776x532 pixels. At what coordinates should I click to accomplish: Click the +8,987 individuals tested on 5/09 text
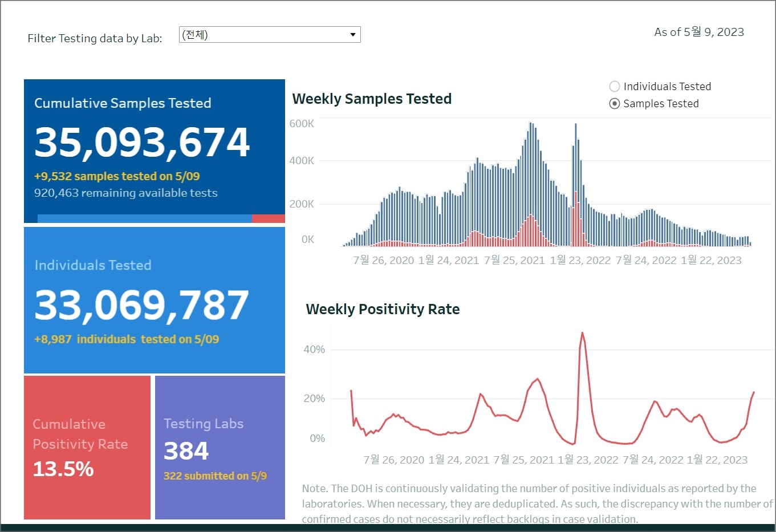(x=127, y=339)
